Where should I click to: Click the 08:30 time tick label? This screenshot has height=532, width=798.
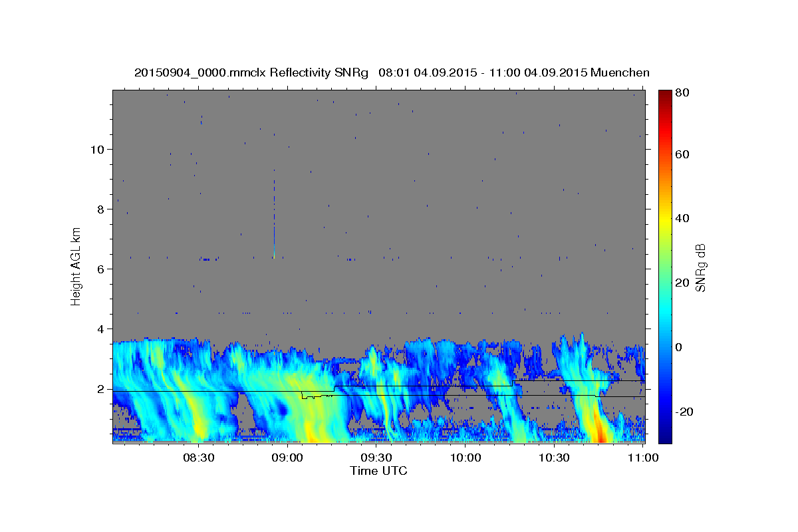tap(199, 458)
